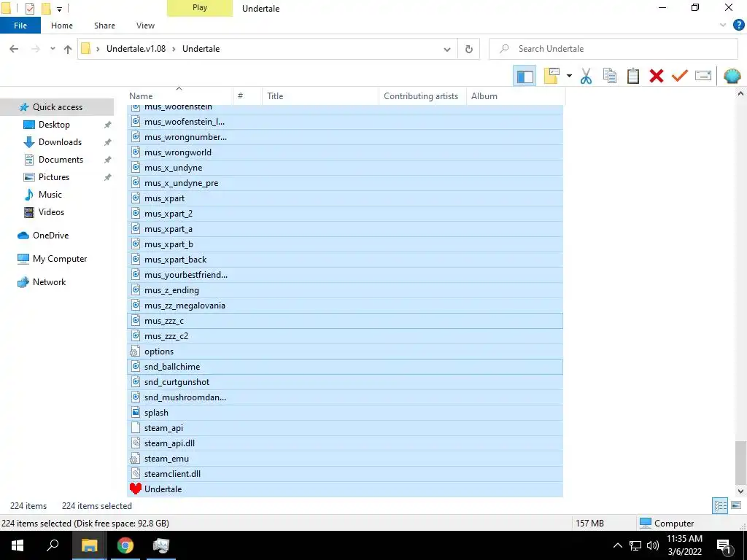Open the Play music tools tab
This screenshot has width=747, height=560.
click(x=200, y=8)
